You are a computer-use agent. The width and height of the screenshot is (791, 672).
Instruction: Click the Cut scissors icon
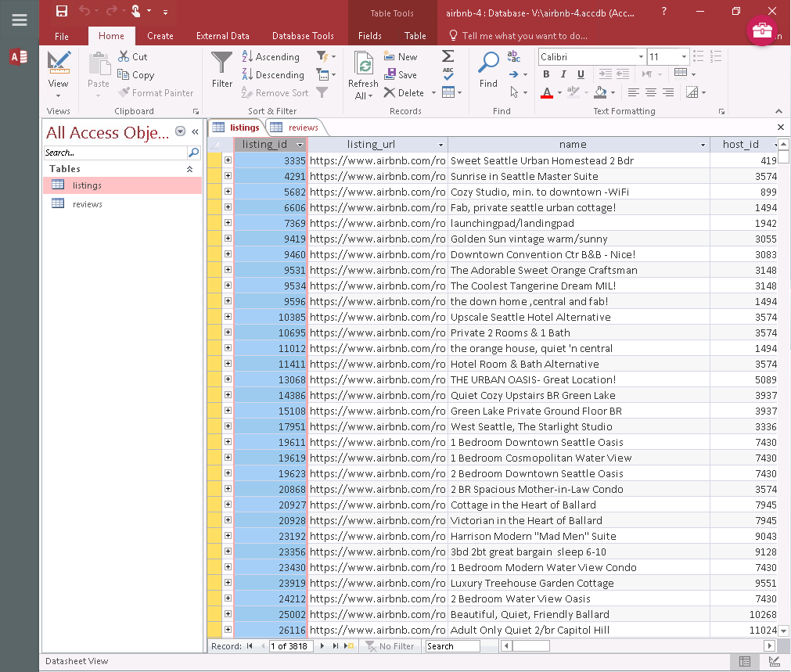coord(124,56)
